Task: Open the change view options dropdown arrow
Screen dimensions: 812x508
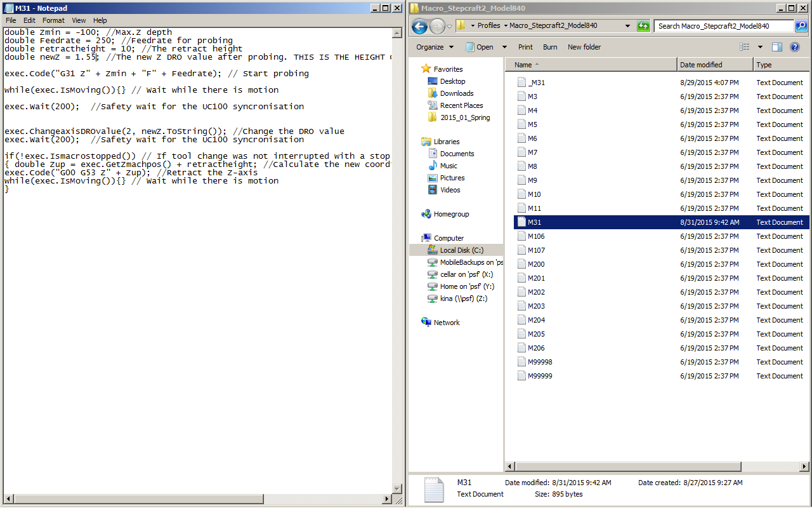Action: 760,47
